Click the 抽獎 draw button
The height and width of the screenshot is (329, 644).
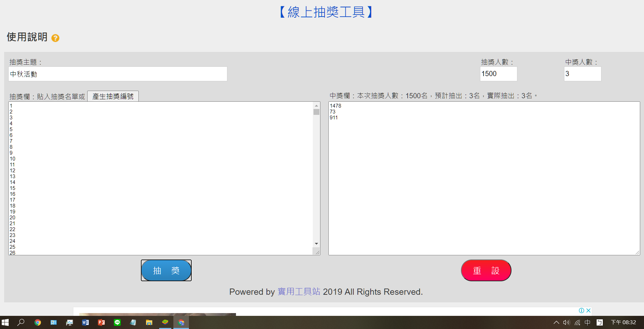(166, 271)
